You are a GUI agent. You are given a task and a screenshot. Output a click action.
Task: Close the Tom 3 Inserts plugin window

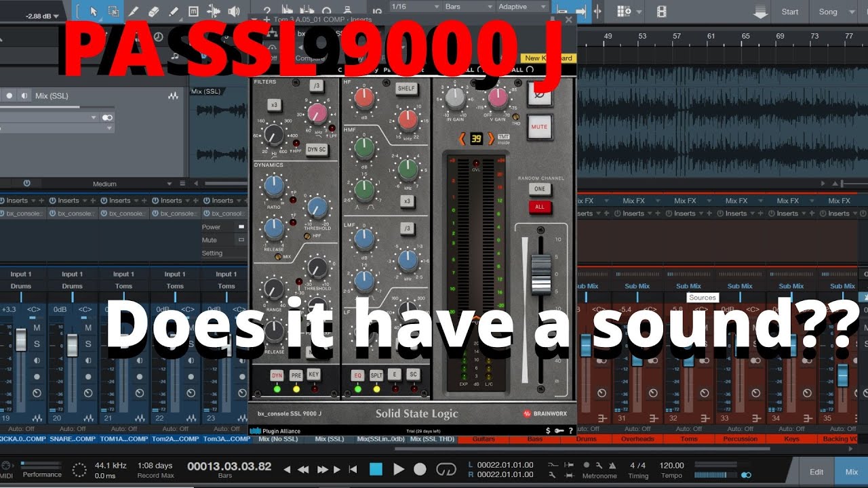tap(568, 20)
